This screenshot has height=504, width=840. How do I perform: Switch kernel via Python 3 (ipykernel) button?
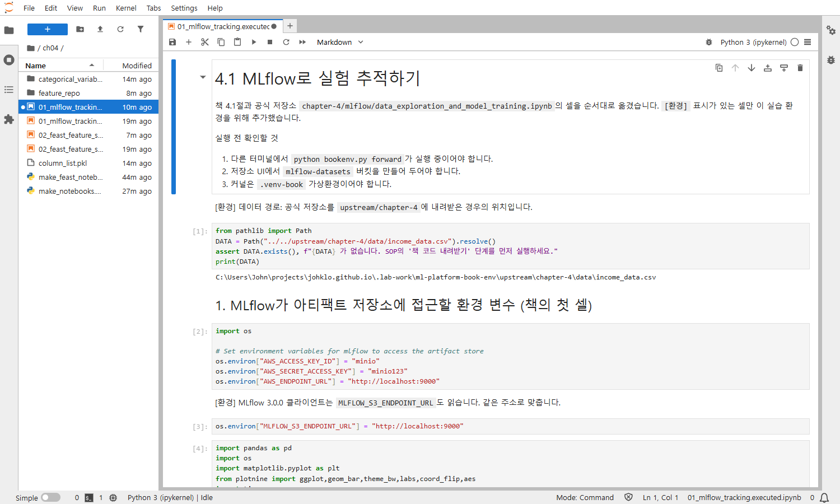(753, 42)
